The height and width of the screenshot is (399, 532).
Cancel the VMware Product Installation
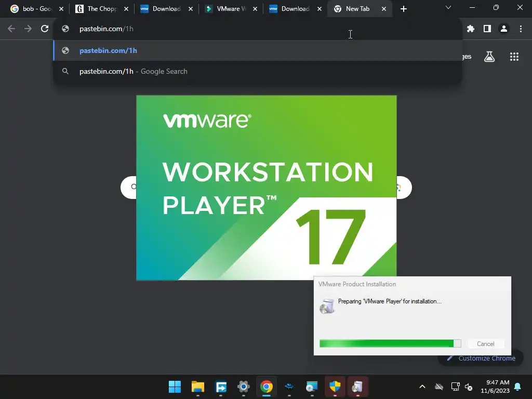(486, 344)
